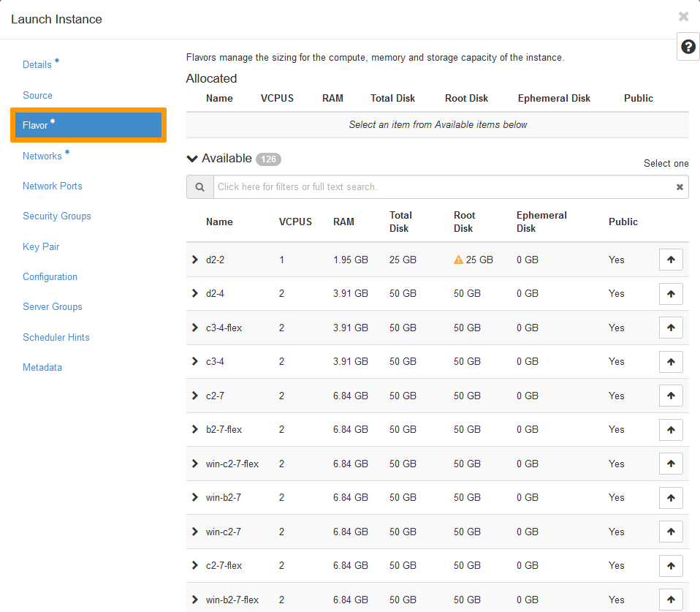Image resolution: width=700 pixels, height=612 pixels.
Task: Click the help question mark icon
Action: coord(688,47)
